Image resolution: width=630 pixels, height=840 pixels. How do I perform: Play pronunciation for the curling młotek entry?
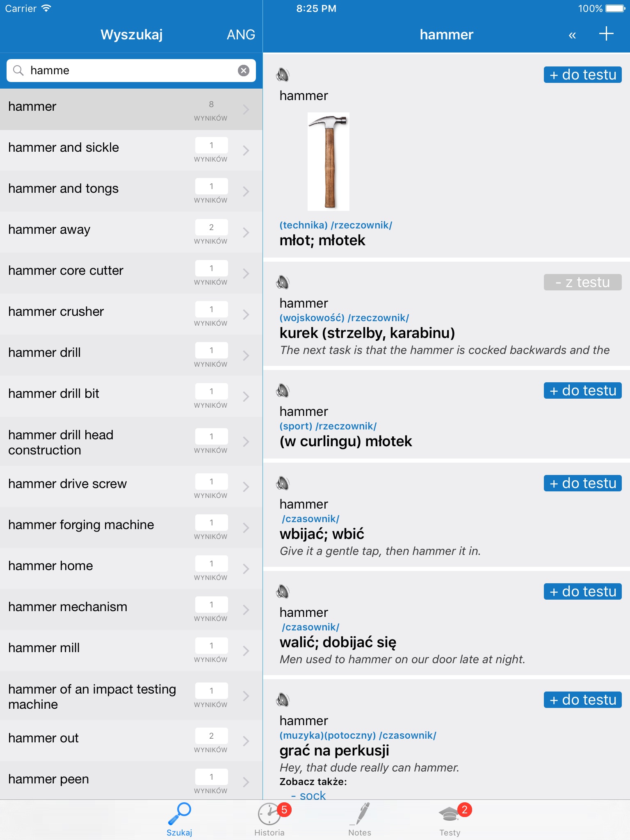(283, 390)
